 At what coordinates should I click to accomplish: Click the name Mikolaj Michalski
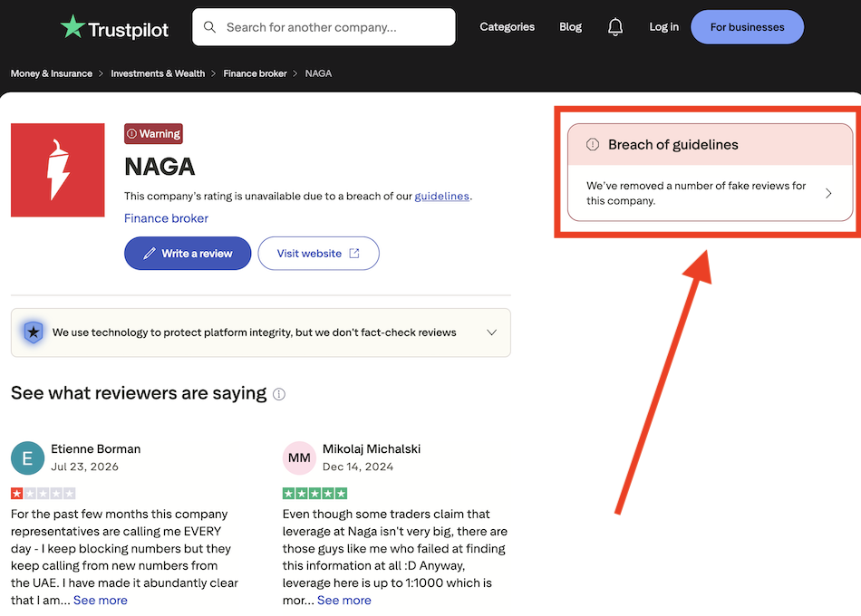tap(372, 449)
